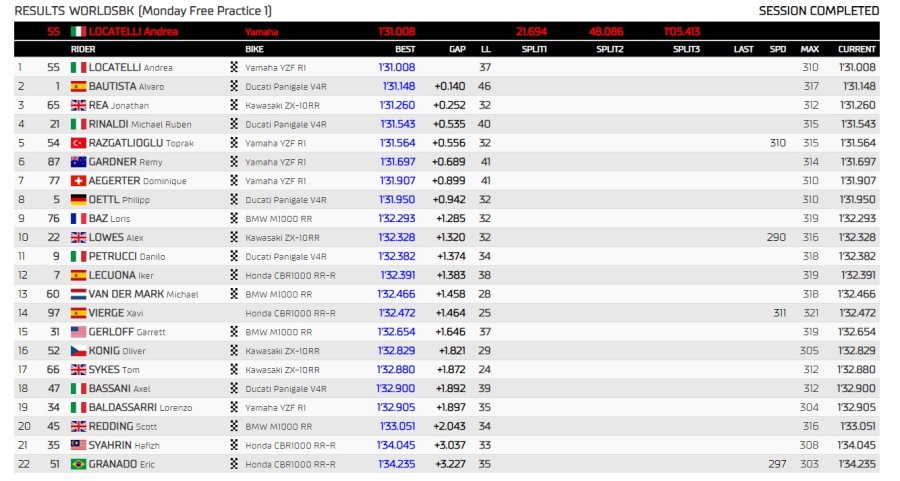The image size is (900, 481).
Task: Click the chequered flag icon in BAUTISTA's row
Action: coord(234,86)
